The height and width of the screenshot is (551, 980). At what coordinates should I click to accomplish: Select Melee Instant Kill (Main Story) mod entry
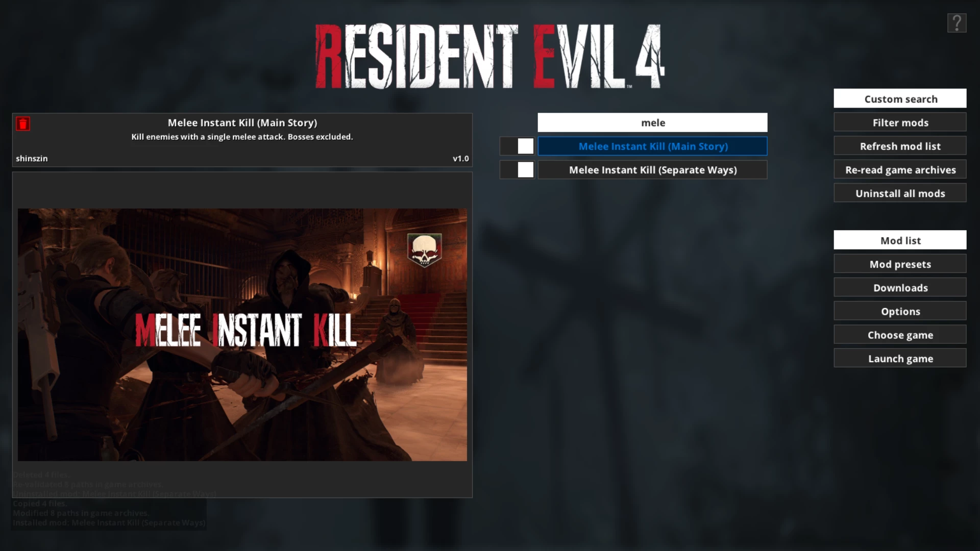[652, 146]
